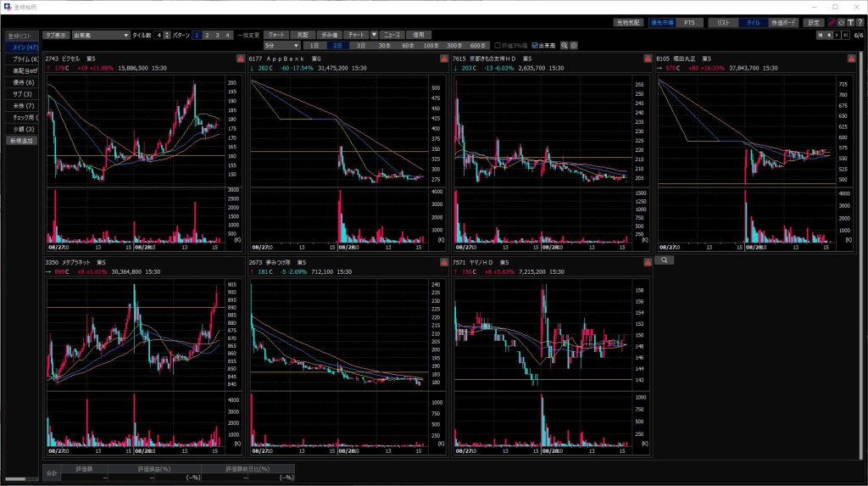Uncheck the 出来高 volume checkbox

pyautogui.click(x=533, y=45)
